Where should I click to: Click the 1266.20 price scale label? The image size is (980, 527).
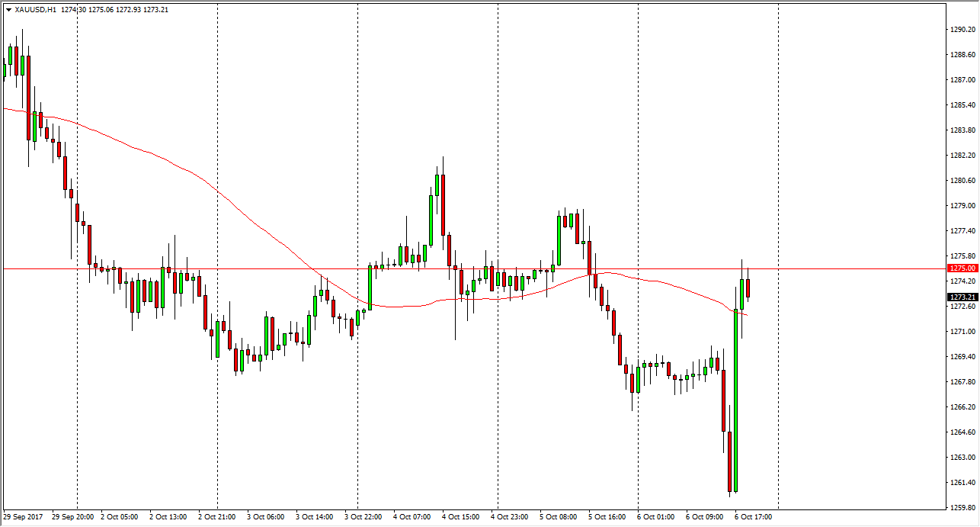click(962, 407)
